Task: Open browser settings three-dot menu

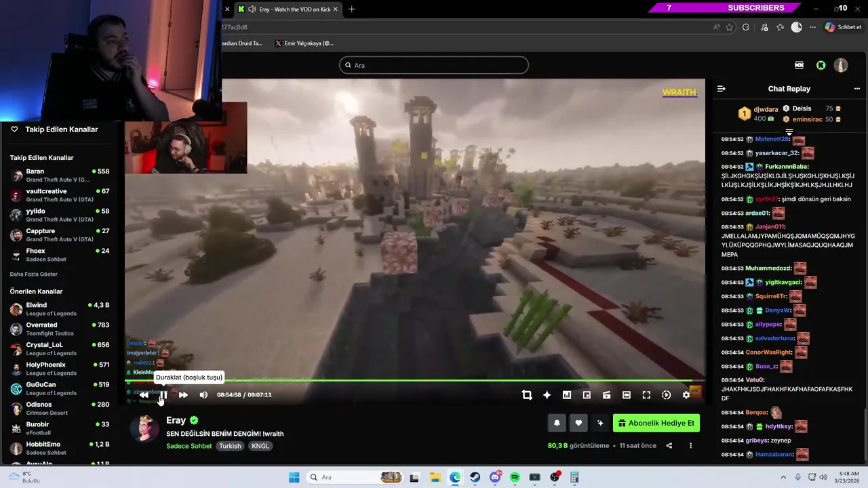Action: 812,27
